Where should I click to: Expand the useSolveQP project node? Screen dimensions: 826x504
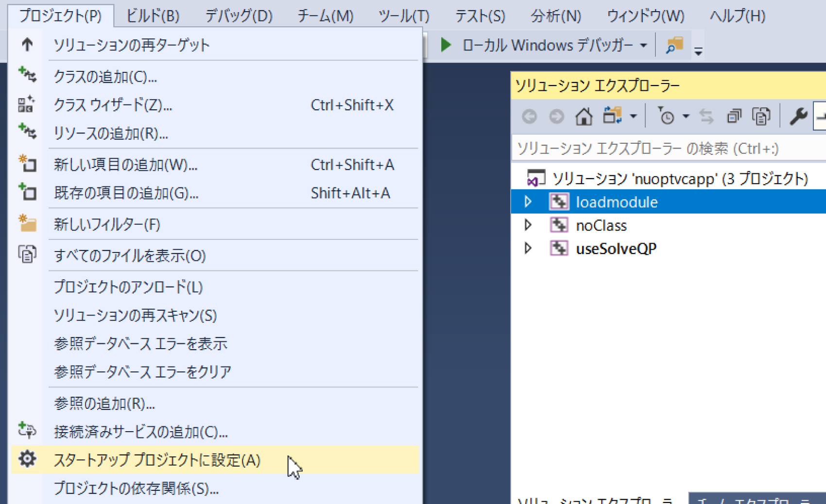[528, 249]
